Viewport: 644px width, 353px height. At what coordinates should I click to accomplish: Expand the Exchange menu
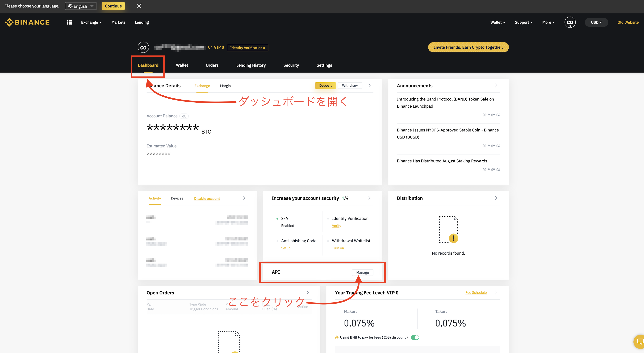pos(91,22)
